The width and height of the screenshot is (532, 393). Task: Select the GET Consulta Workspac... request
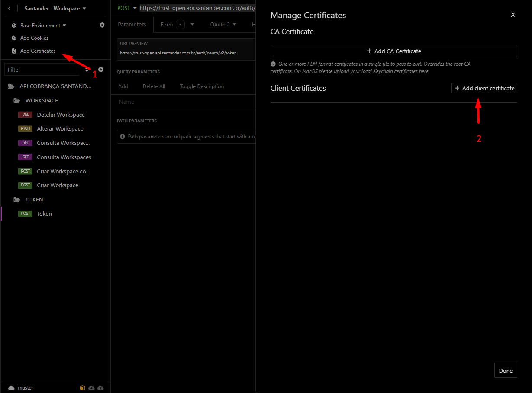55,143
